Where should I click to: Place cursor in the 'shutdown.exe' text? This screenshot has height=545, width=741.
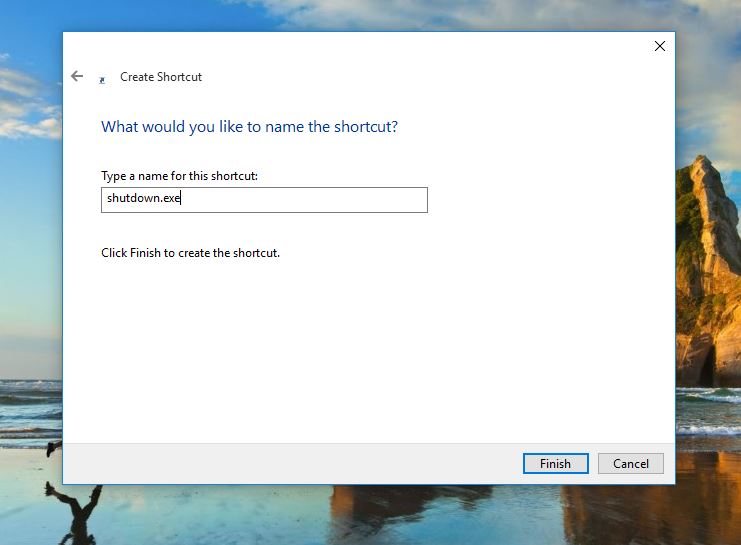pos(143,199)
